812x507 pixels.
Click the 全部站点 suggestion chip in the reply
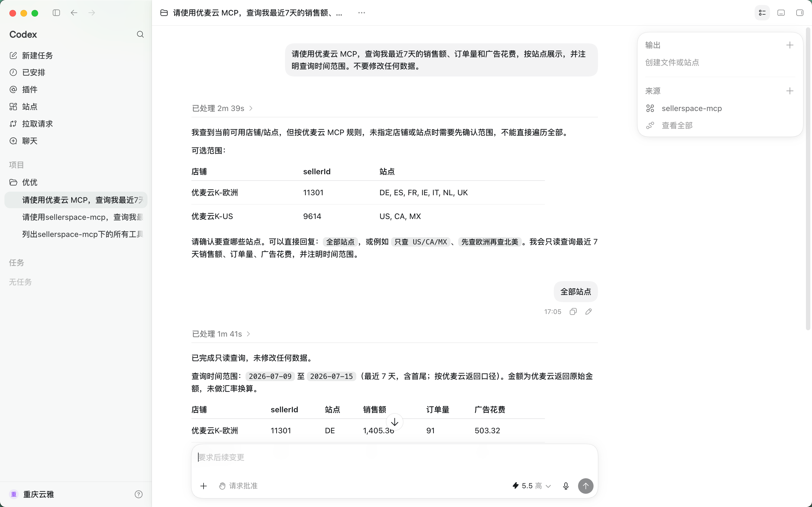coord(341,242)
